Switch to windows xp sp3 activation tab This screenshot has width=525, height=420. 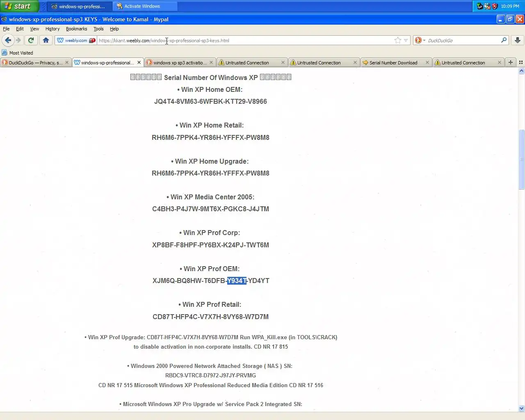[x=180, y=62]
